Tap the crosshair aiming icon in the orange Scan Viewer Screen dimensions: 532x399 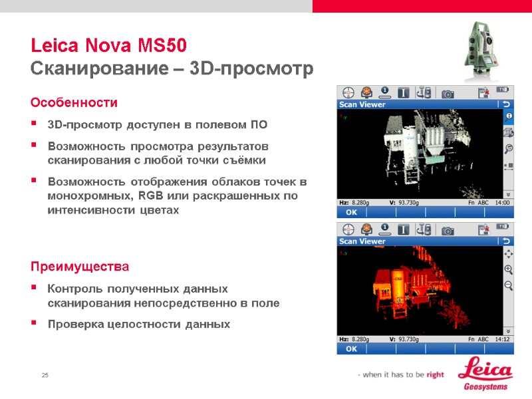(x=348, y=229)
